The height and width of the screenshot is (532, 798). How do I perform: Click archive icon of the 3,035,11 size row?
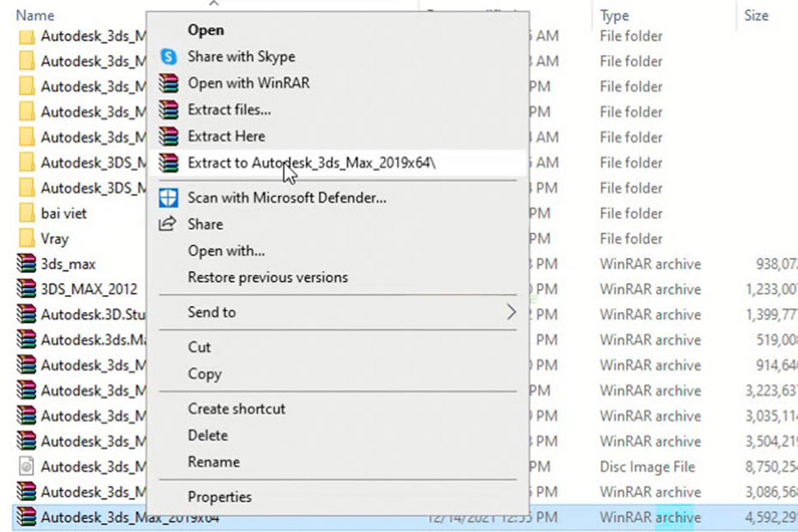pos(26,416)
